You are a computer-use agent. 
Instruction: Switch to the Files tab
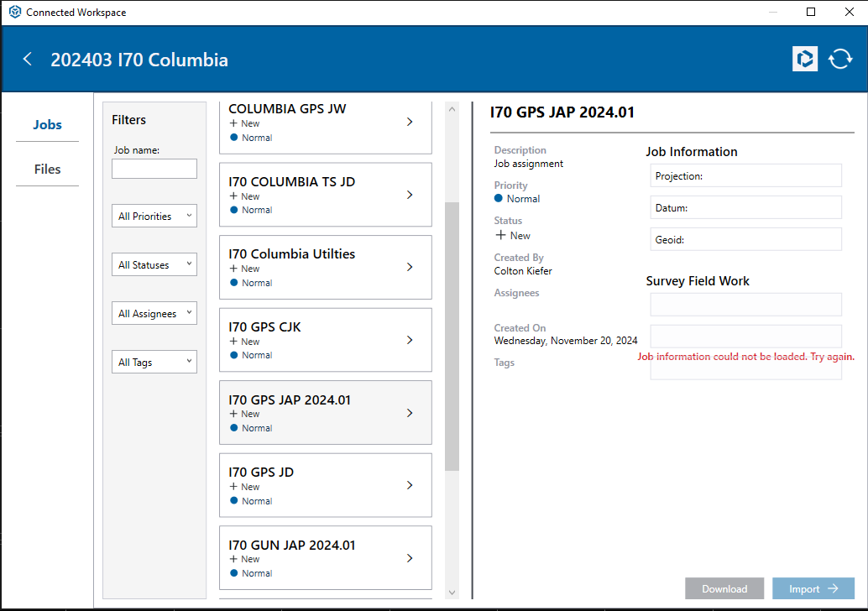coord(47,170)
